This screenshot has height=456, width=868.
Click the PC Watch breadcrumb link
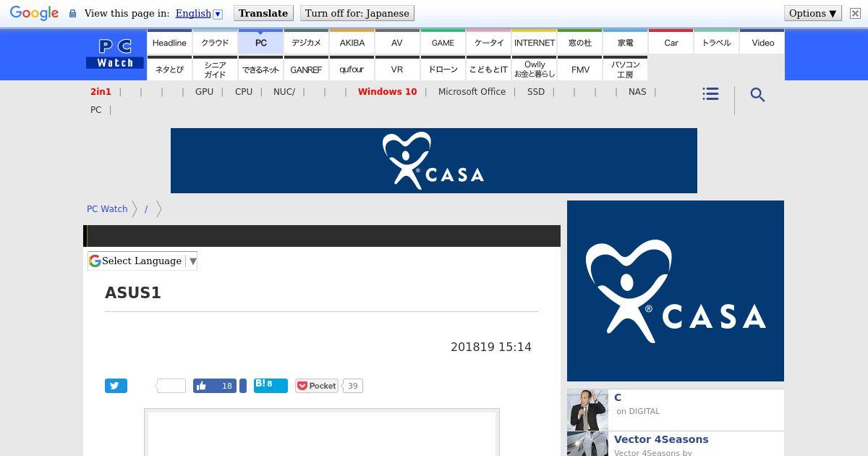pos(107,208)
